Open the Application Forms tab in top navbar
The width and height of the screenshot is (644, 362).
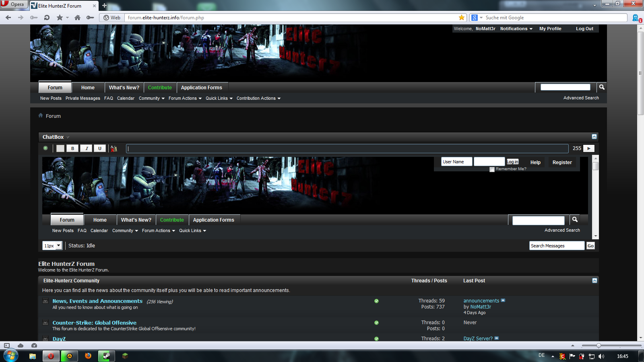coord(201,88)
